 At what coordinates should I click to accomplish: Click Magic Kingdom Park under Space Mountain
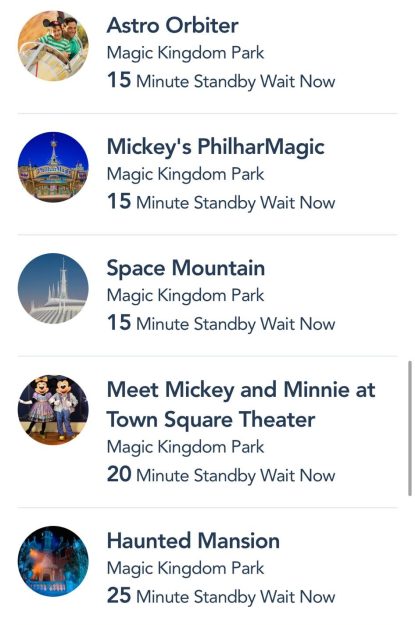pyautogui.click(x=185, y=296)
